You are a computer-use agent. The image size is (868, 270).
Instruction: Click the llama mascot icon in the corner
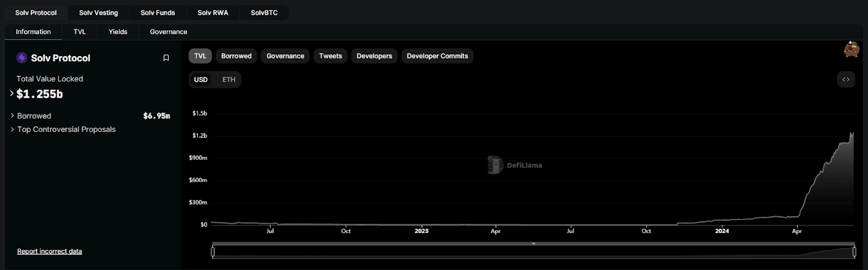click(x=852, y=49)
